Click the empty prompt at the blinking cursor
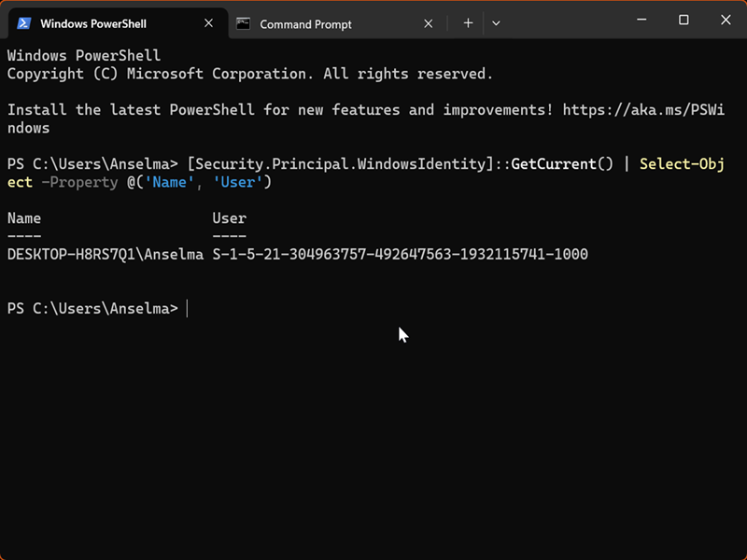747x560 pixels. pyautogui.click(x=188, y=308)
